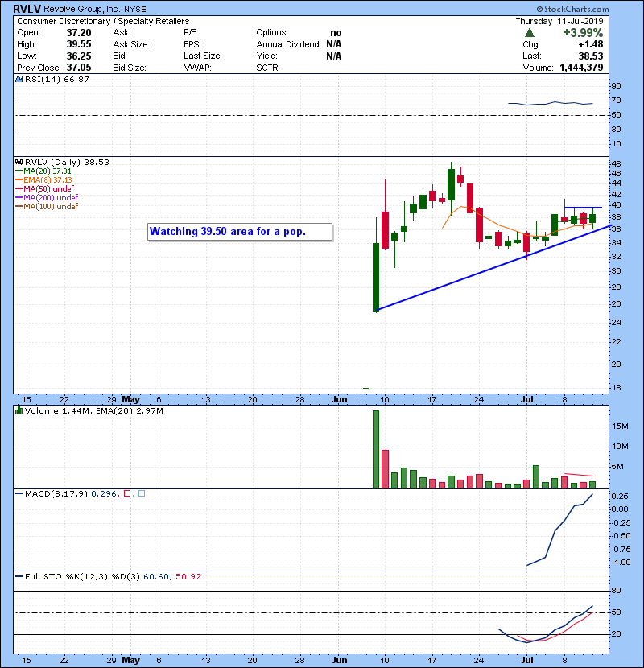The image size is (644, 668).
Task: Click the 90 label on the RSI axis
Action: click(x=617, y=85)
